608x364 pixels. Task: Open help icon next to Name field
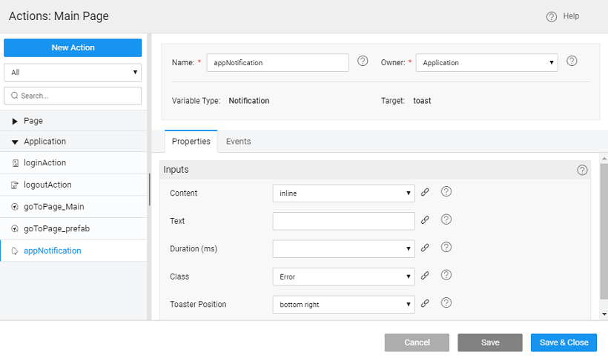(363, 62)
